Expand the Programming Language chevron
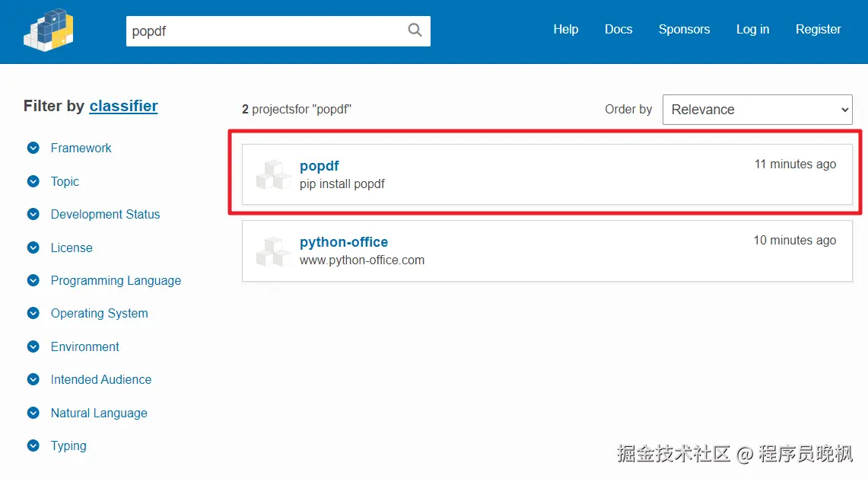 (33, 280)
